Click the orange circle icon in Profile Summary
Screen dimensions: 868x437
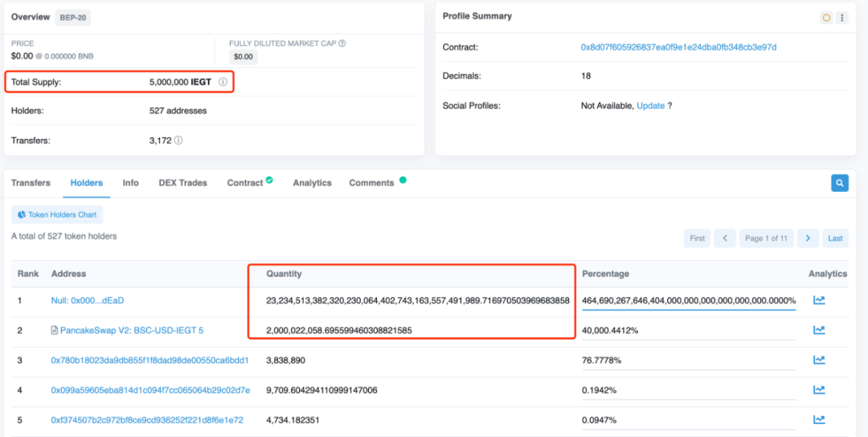click(x=826, y=18)
